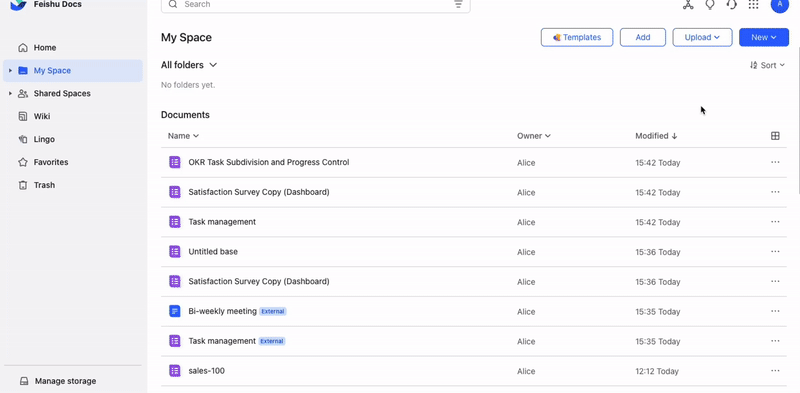800x393 pixels.
Task: Open Satisfaction Survey Copy modified 15:42
Action: pyautogui.click(x=259, y=192)
